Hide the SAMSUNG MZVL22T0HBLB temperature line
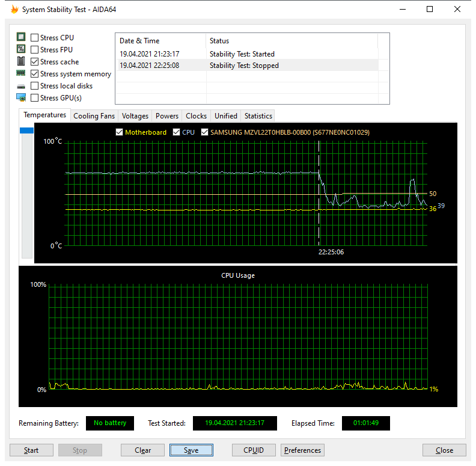The image size is (476, 466). [x=204, y=132]
